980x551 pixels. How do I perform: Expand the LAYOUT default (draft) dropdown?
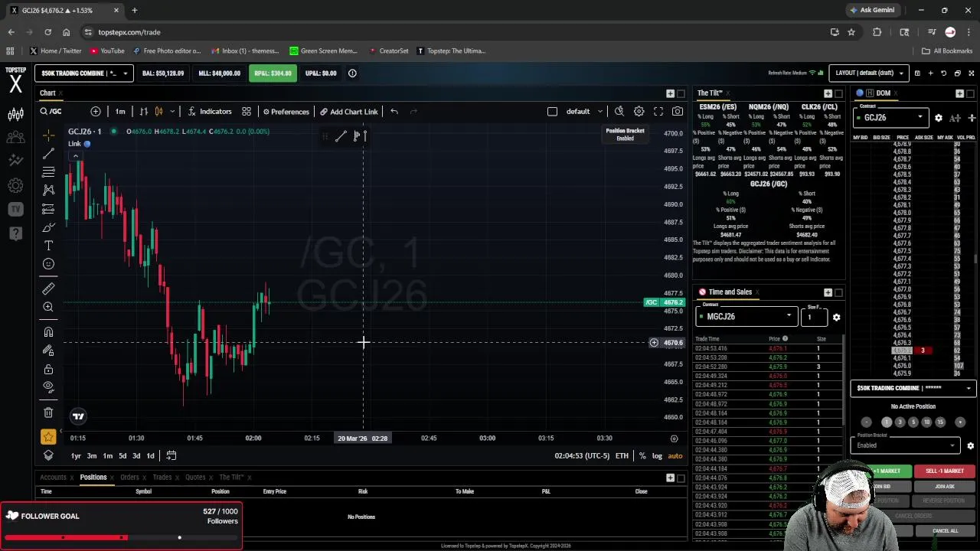(x=868, y=73)
